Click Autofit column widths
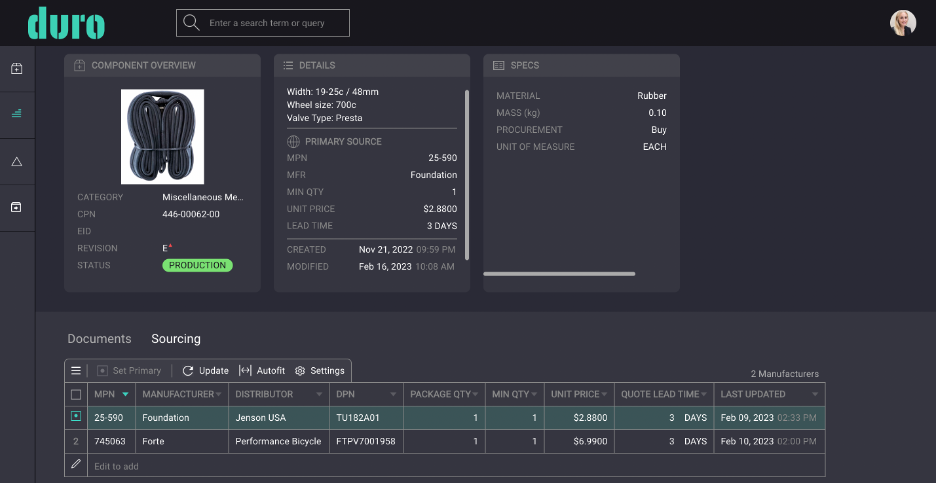This screenshot has width=936, height=484. coord(261,371)
